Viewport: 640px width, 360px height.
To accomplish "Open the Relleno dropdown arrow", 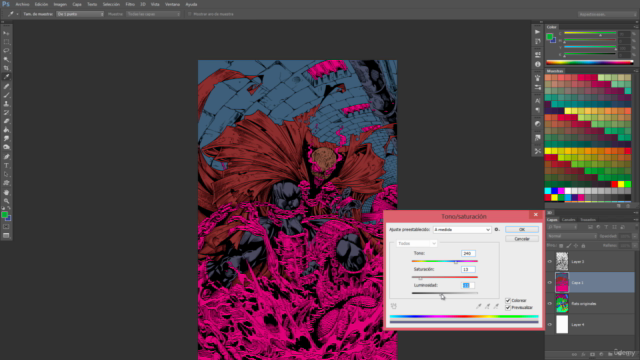I will tap(634, 246).
